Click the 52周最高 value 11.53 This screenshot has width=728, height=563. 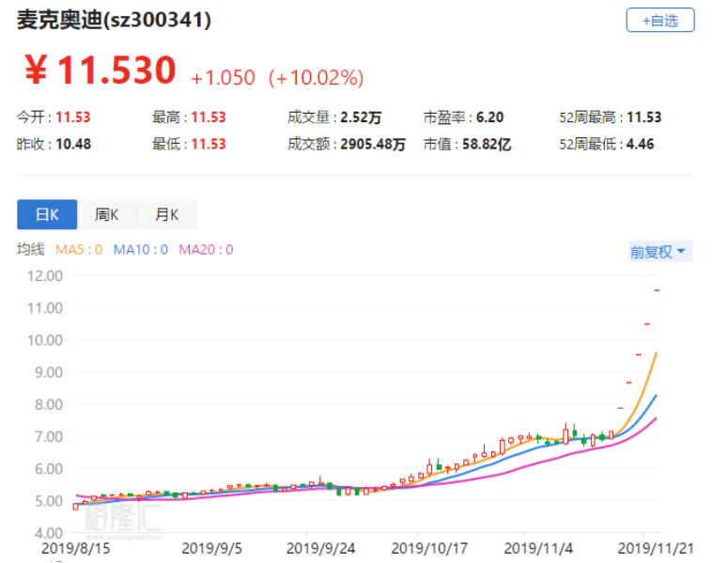(x=644, y=117)
